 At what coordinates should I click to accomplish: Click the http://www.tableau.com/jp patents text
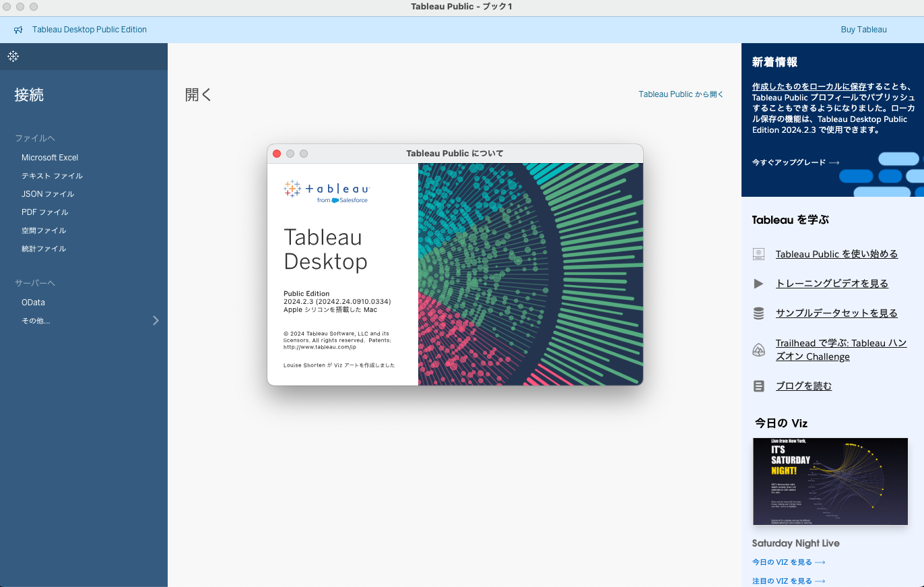coord(319,348)
